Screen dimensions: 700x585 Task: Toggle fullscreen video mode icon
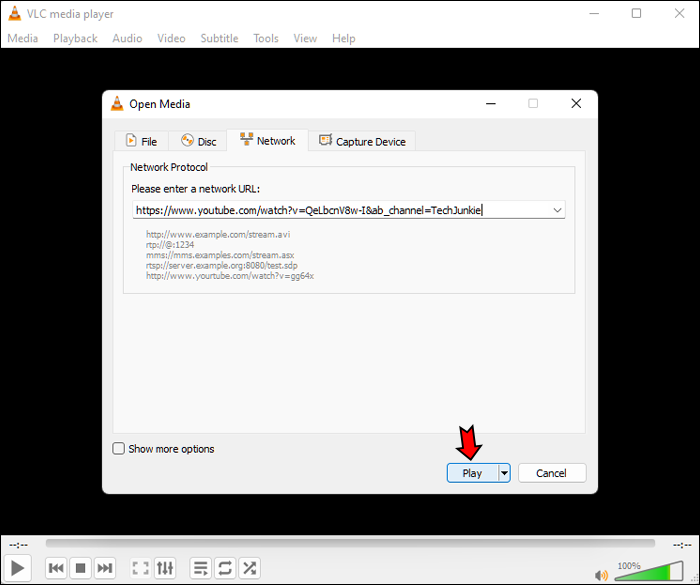click(x=141, y=568)
